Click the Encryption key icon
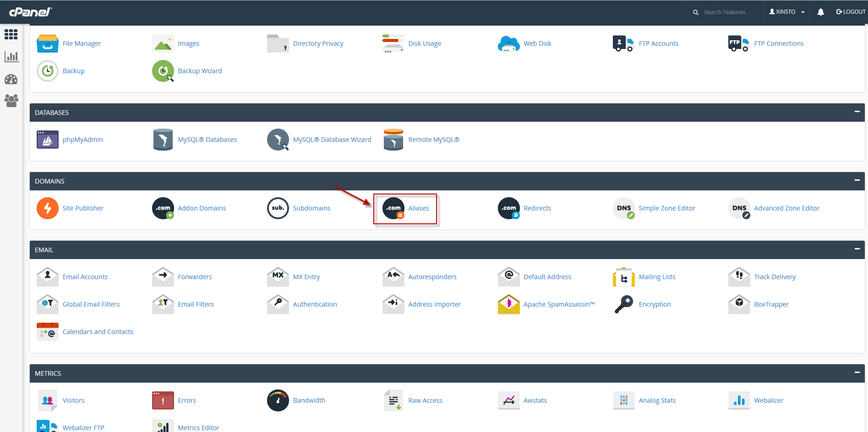Image resolution: width=868 pixels, height=432 pixels. (x=623, y=304)
